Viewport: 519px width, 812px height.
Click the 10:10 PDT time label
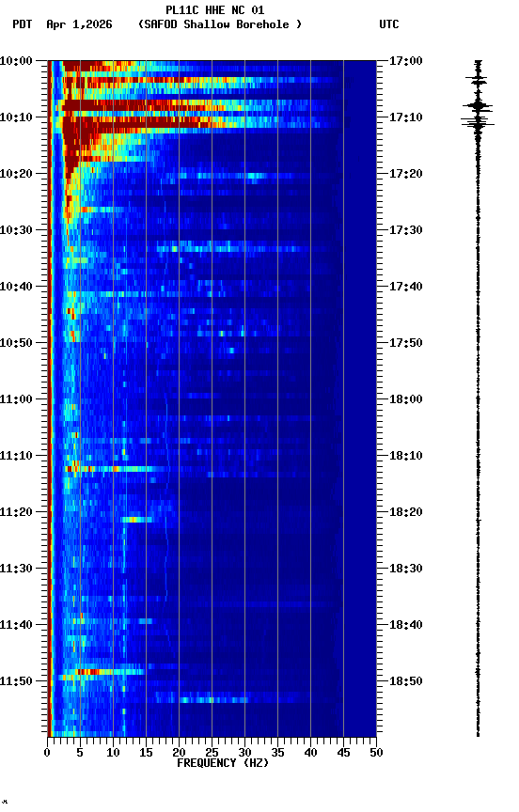[16, 117]
